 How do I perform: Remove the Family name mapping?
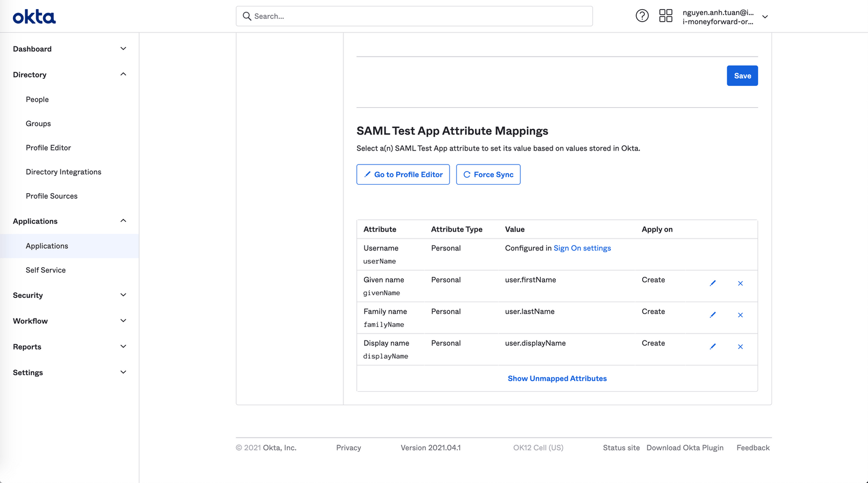coord(740,315)
